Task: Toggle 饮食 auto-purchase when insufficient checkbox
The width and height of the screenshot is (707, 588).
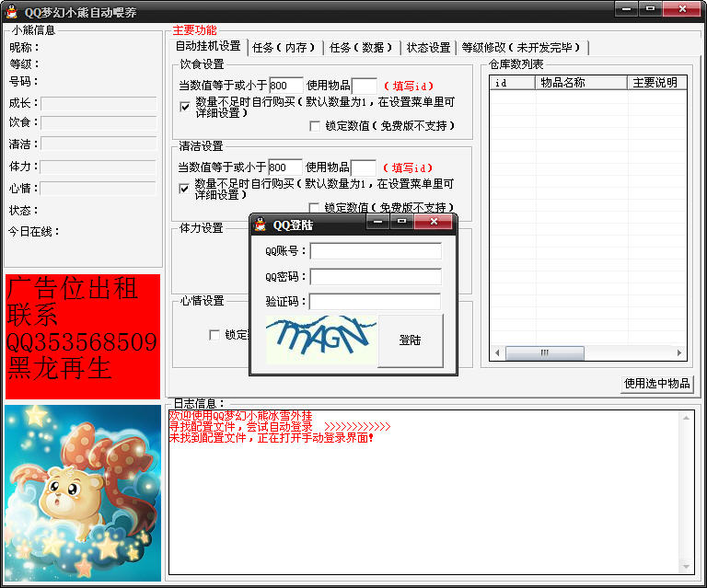Action: pos(185,107)
